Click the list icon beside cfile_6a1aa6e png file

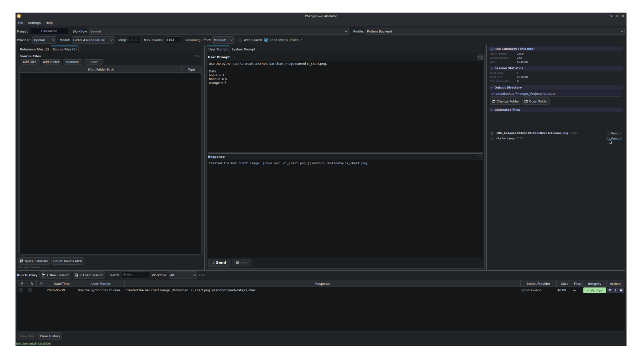pos(492,133)
